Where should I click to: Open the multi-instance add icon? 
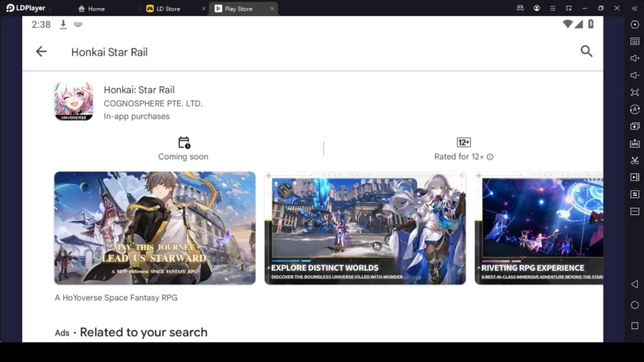click(635, 126)
